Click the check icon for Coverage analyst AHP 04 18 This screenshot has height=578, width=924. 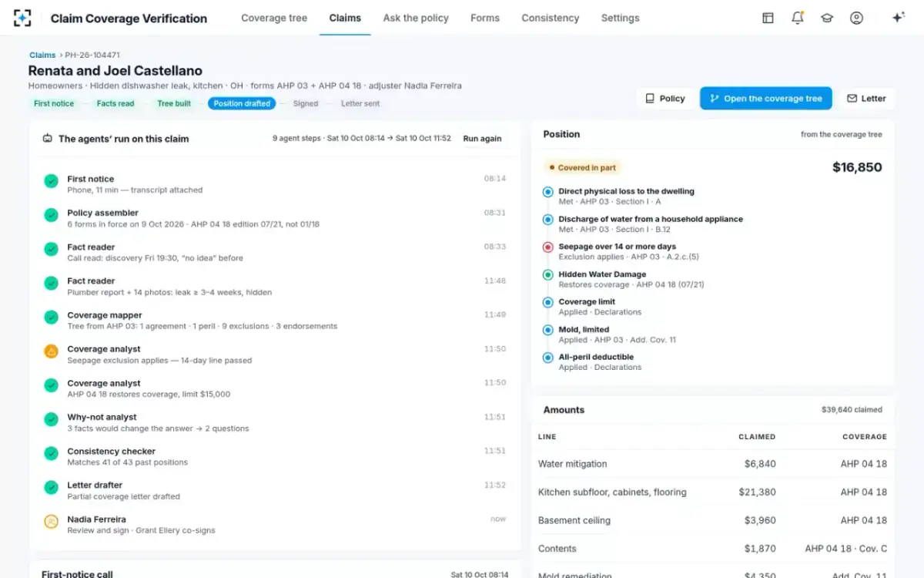click(51, 385)
